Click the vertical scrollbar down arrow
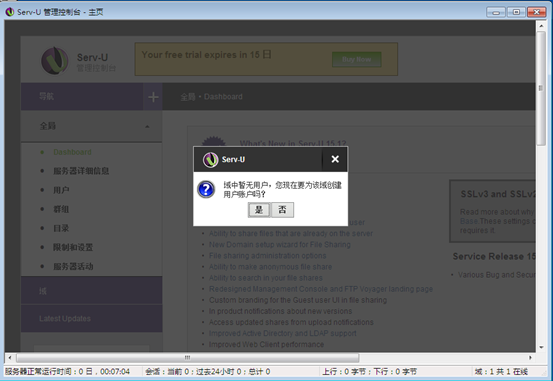 point(541,347)
